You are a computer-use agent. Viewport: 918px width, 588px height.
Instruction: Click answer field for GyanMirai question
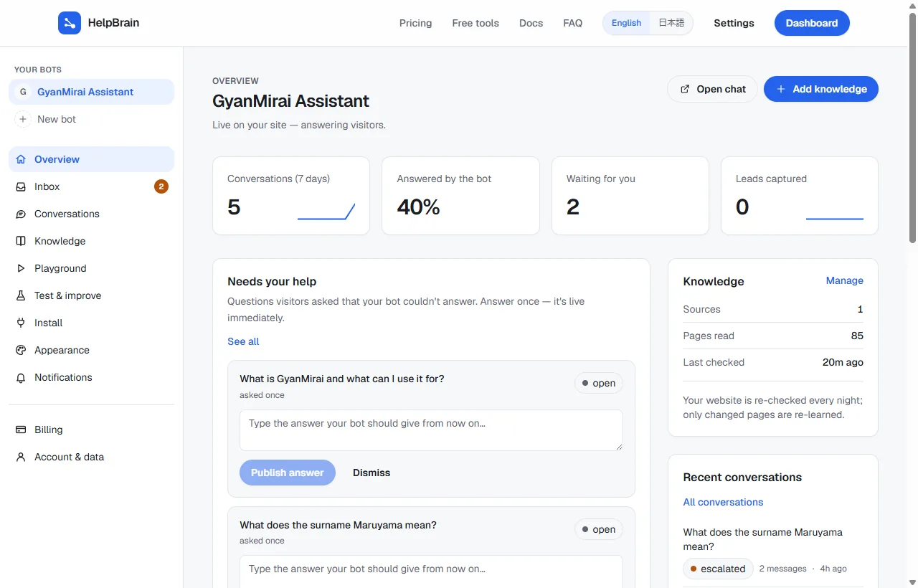pyautogui.click(x=431, y=430)
